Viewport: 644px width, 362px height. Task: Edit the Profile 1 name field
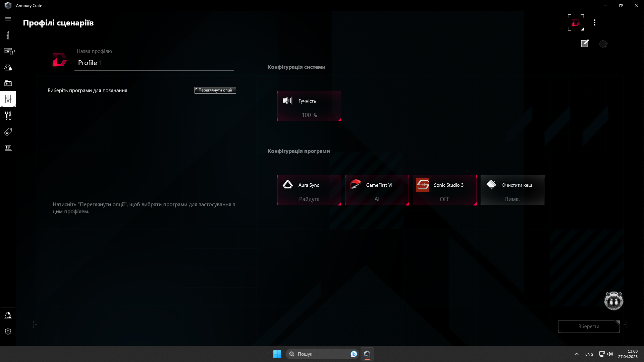154,63
